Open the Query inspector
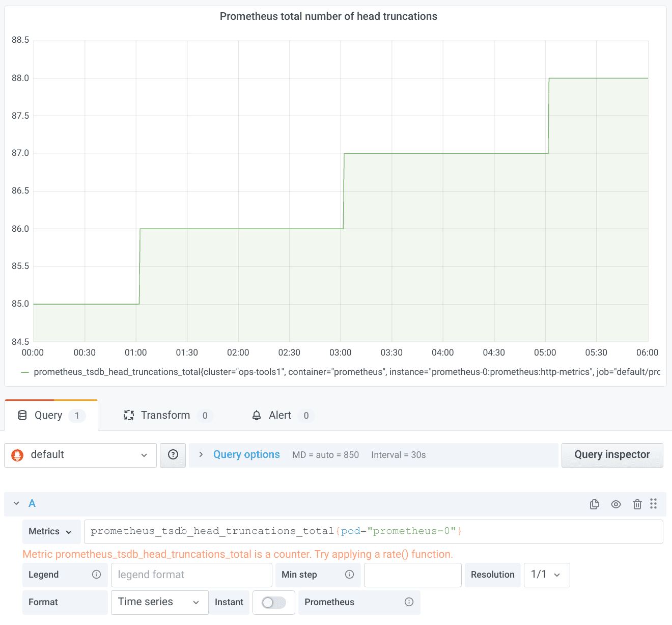 612,455
